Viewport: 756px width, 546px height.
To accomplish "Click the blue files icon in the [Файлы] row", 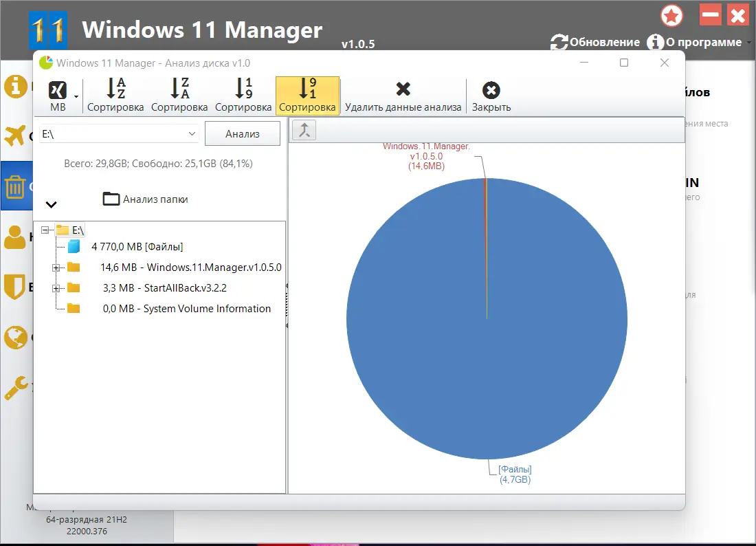I will (x=74, y=247).
